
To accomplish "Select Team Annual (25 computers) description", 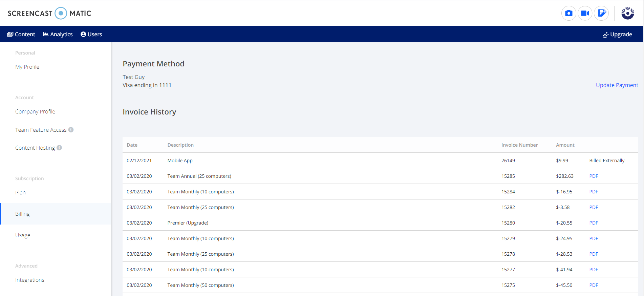I will click(x=199, y=176).
